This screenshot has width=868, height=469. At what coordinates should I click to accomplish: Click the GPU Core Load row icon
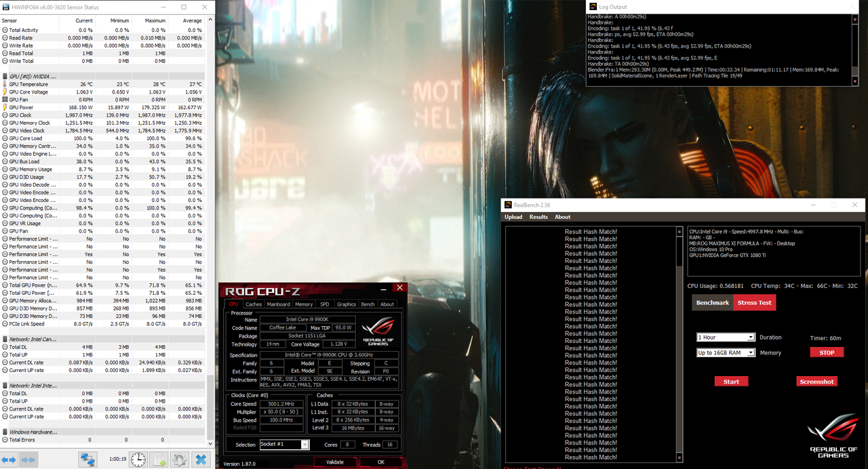click(x=5, y=138)
